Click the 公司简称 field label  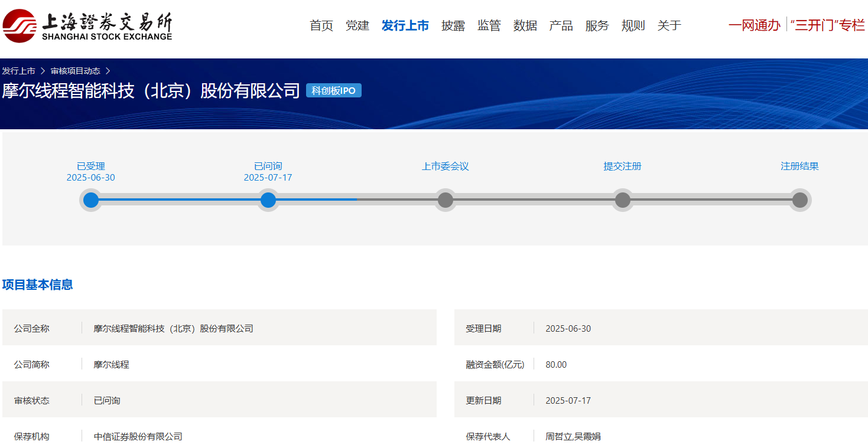coord(32,365)
